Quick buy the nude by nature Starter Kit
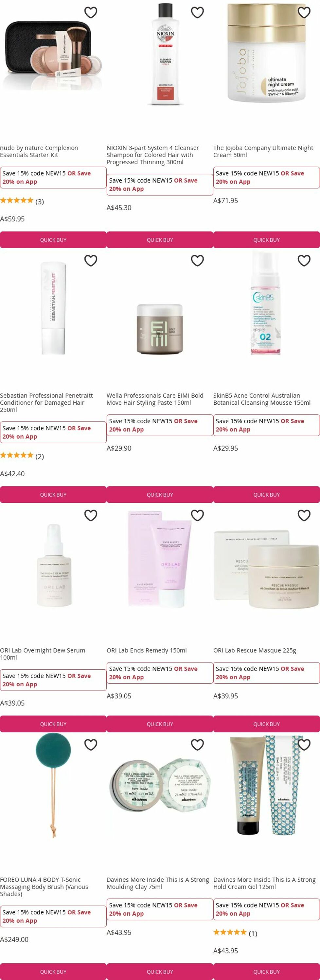This screenshot has height=980, width=320. coord(53,240)
